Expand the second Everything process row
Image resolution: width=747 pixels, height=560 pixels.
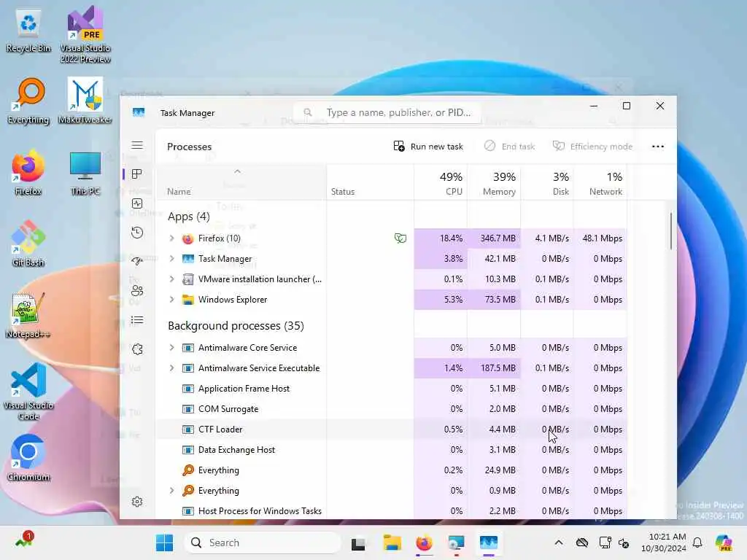tap(172, 491)
